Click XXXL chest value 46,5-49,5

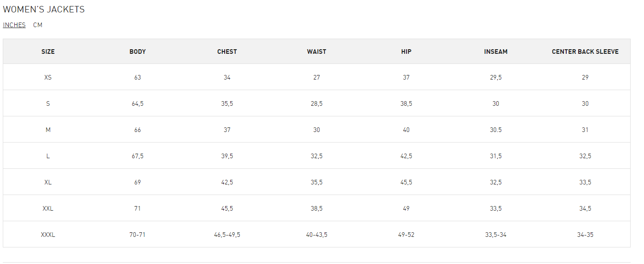227,235
